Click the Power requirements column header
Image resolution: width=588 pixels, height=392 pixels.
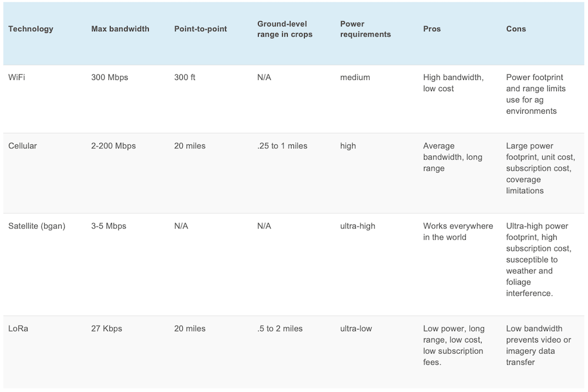pyautogui.click(x=365, y=29)
